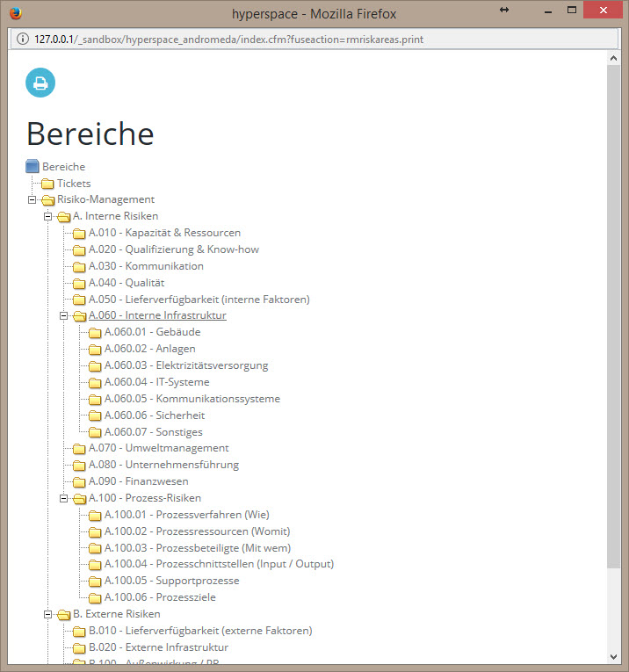629x672 pixels.
Task: Collapse the A. Interne Risiken node
Action: click(x=47, y=216)
